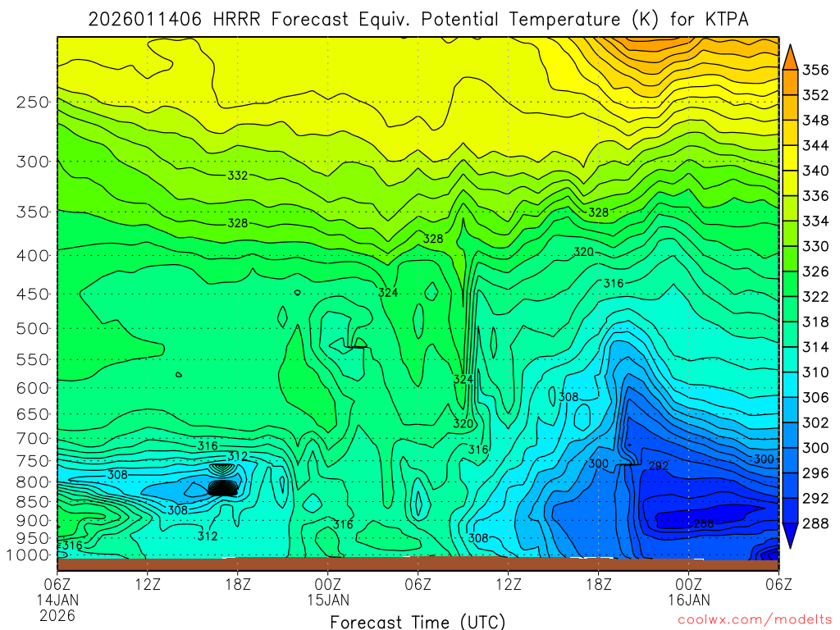This screenshot has width=840, height=630.
Task: Click the orange upper arrow cap of the color legend
Action: [790, 57]
